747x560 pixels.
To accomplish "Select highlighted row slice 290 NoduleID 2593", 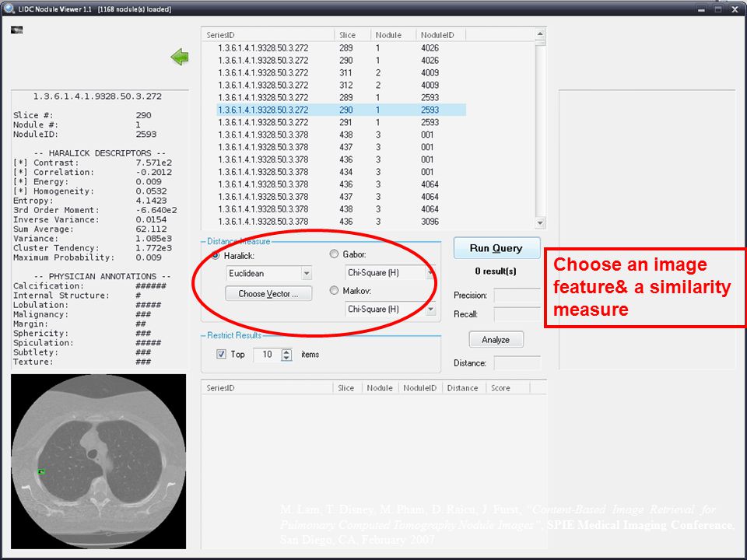I will (341, 110).
